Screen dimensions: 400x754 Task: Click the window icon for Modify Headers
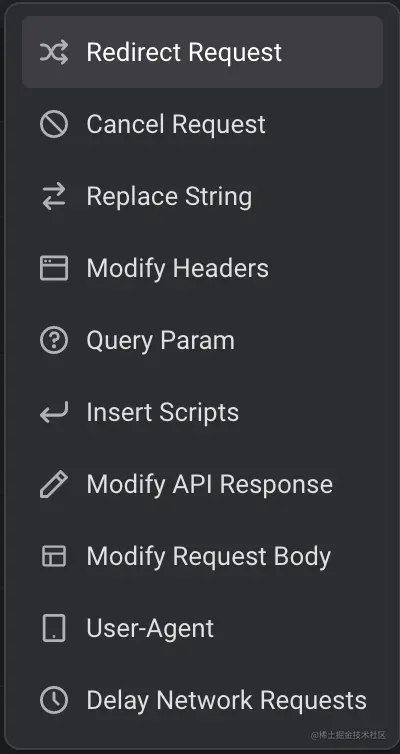click(54, 268)
